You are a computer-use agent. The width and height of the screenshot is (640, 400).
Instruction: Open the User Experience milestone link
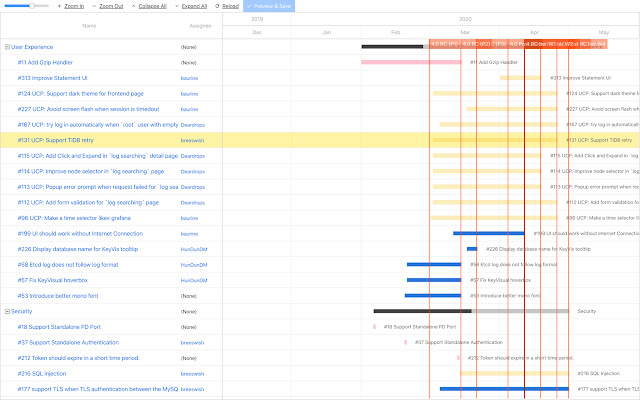click(x=32, y=47)
